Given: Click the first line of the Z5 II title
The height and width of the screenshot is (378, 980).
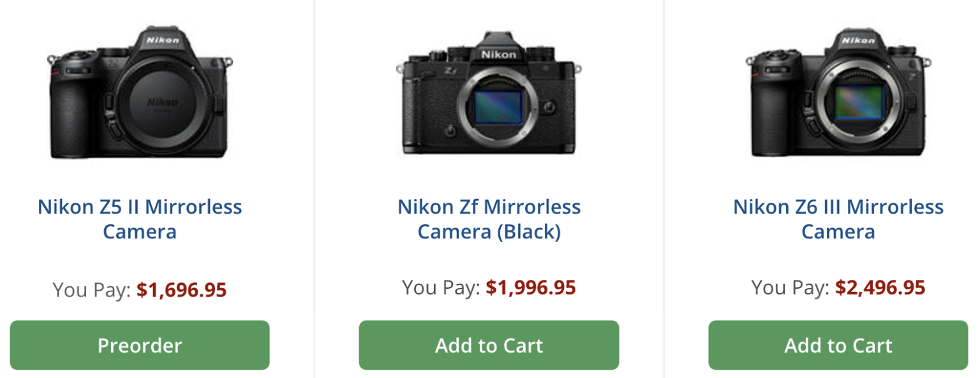Looking at the screenshot, I should click(x=139, y=207).
